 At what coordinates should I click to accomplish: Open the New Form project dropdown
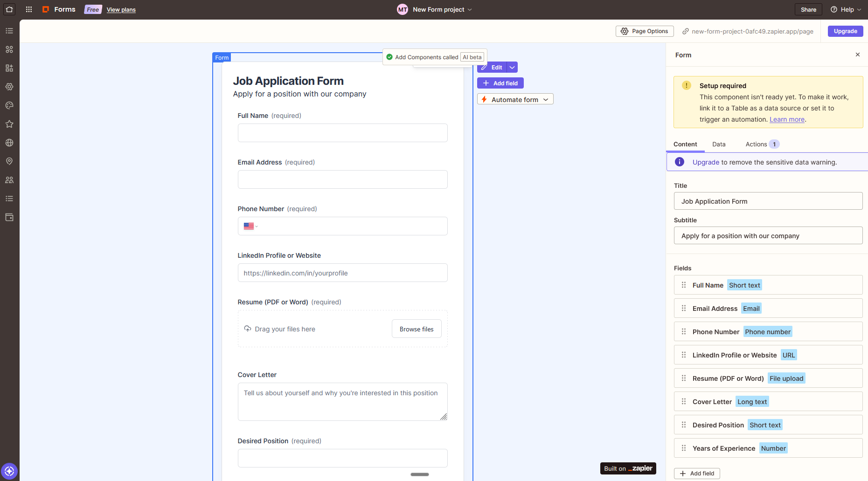(x=470, y=9)
